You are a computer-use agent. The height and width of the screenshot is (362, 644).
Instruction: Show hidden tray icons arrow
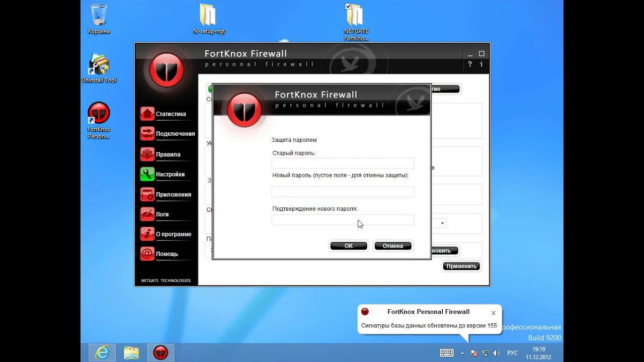pos(462,353)
